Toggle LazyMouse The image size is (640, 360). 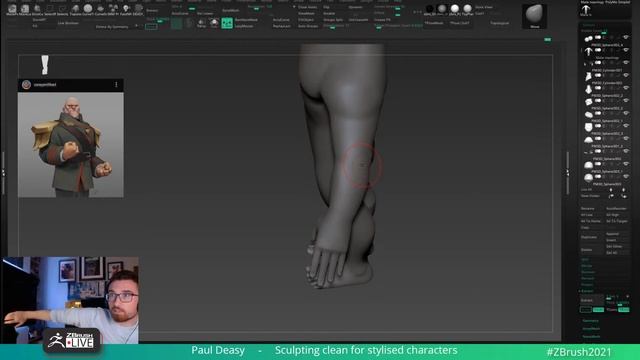(x=244, y=26)
